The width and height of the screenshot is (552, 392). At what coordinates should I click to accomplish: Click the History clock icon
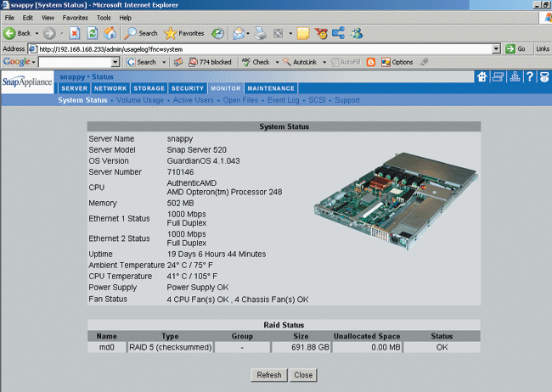[x=217, y=33]
